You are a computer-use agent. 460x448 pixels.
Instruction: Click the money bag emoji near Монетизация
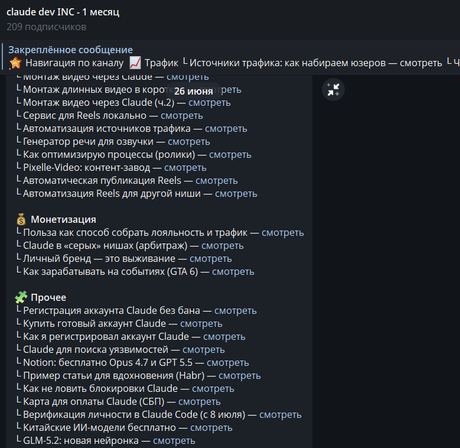[x=21, y=219]
